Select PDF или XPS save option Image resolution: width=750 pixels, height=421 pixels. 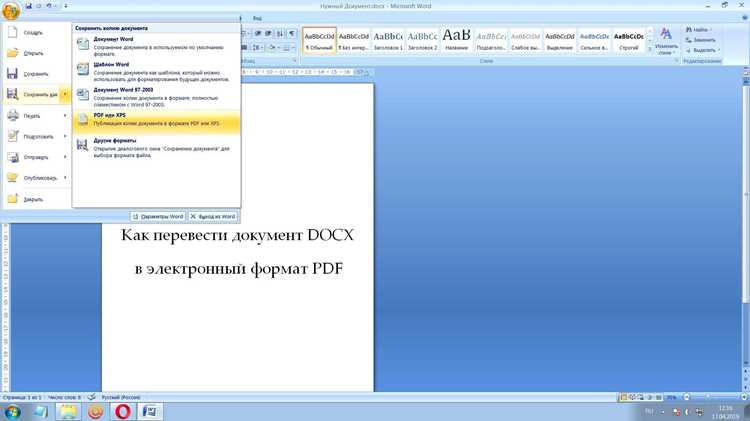click(x=156, y=121)
